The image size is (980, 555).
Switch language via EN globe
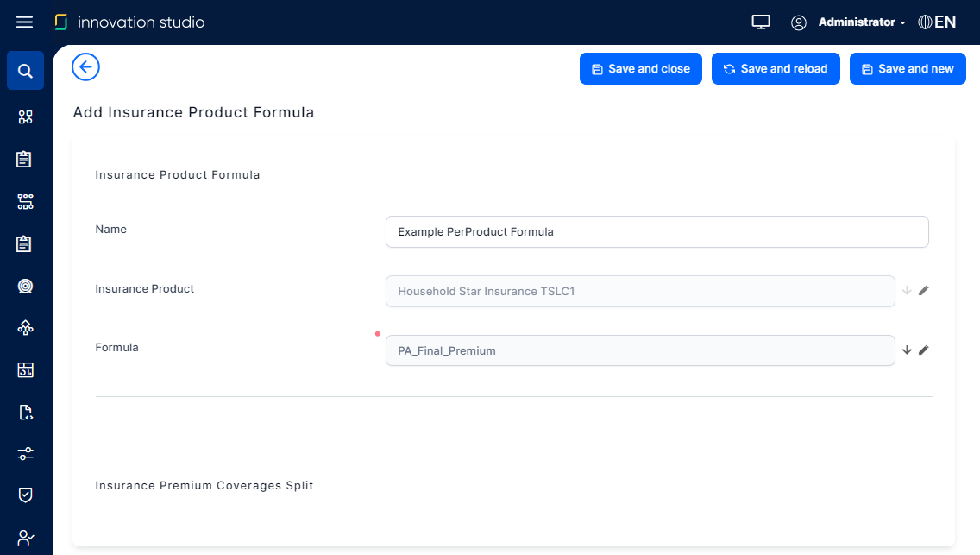[937, 22]
